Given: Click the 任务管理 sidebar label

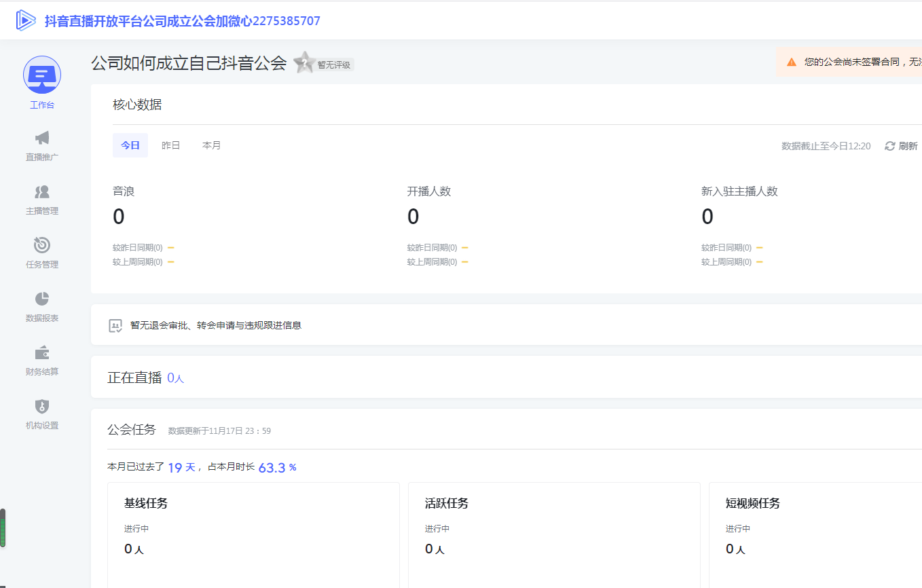Looking at the screenshot, I should (x=42, y=265).
